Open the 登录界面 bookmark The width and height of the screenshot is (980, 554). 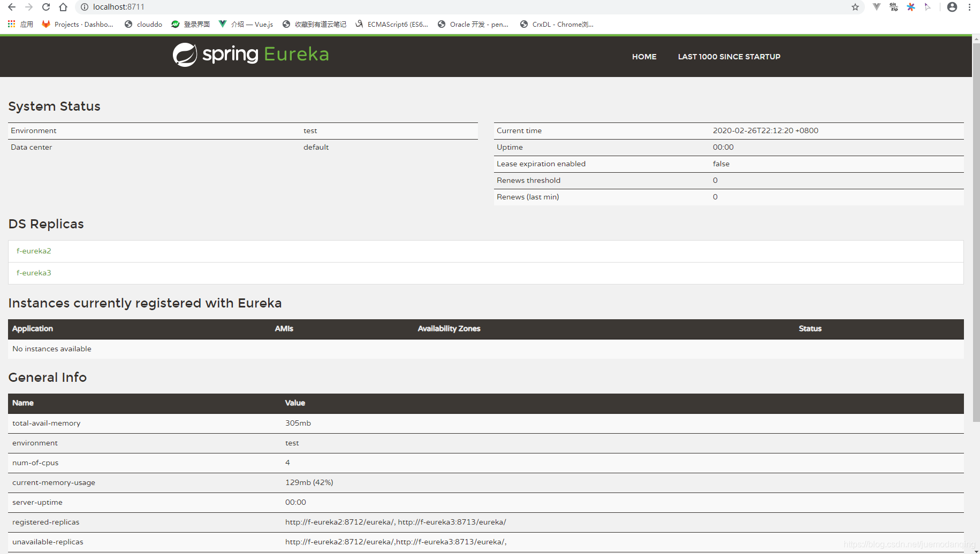pos(191,24)
